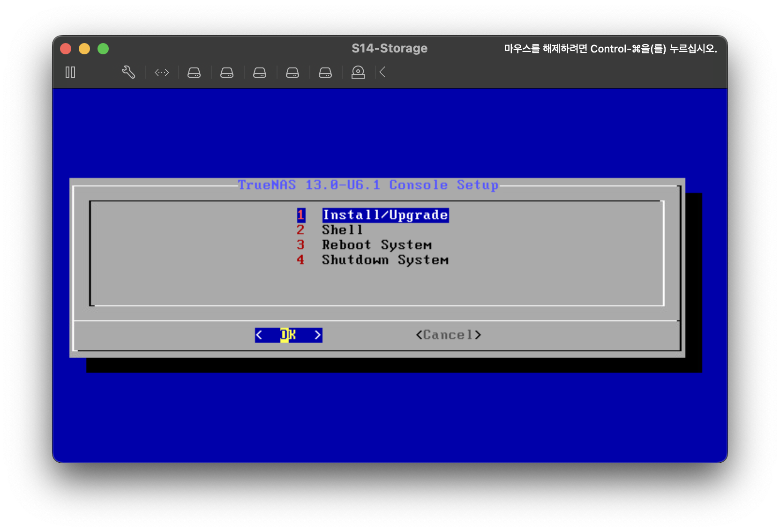
Task: Minimize the window with the yellow button
Action: 84,49
